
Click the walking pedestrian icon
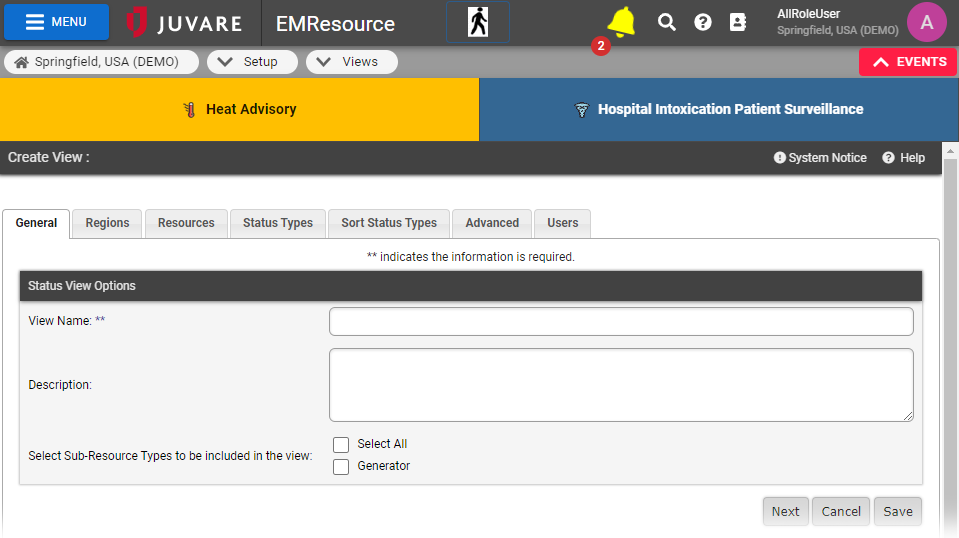pyautogui.click(x=478, y=23)
